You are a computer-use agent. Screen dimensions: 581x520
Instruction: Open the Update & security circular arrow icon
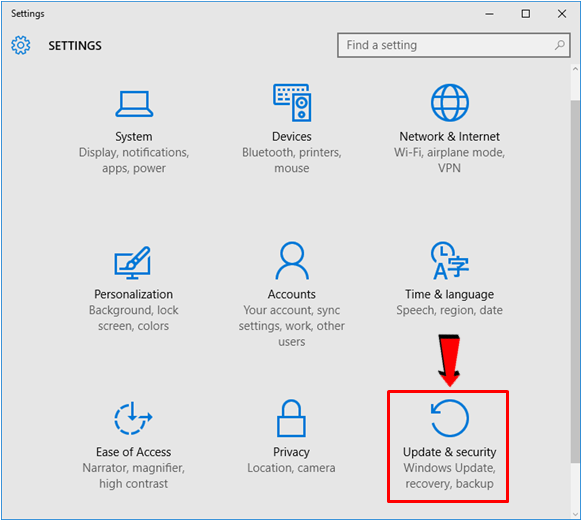[449, 418]
